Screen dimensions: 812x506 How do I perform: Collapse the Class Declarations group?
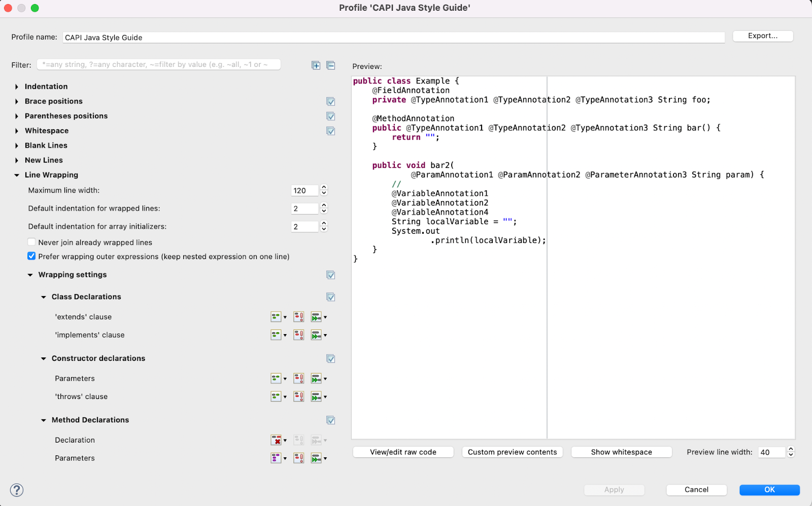[44, 297]
